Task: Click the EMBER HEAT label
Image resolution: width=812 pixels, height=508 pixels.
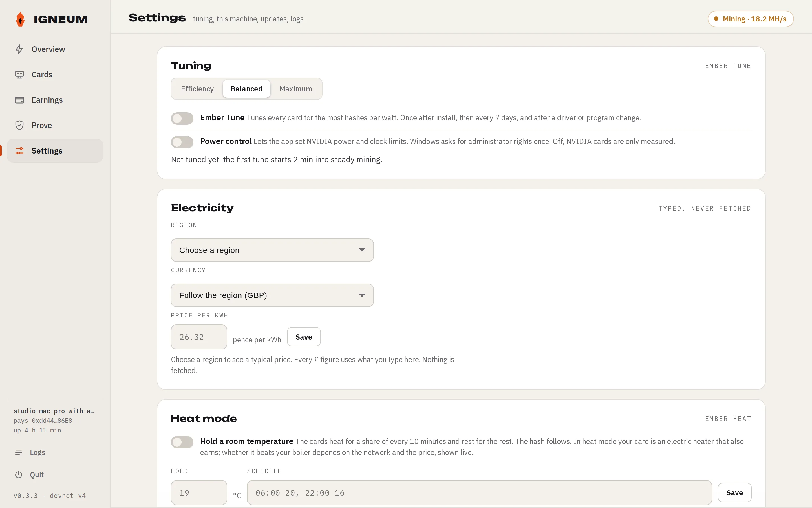Action: pos(728,419)
